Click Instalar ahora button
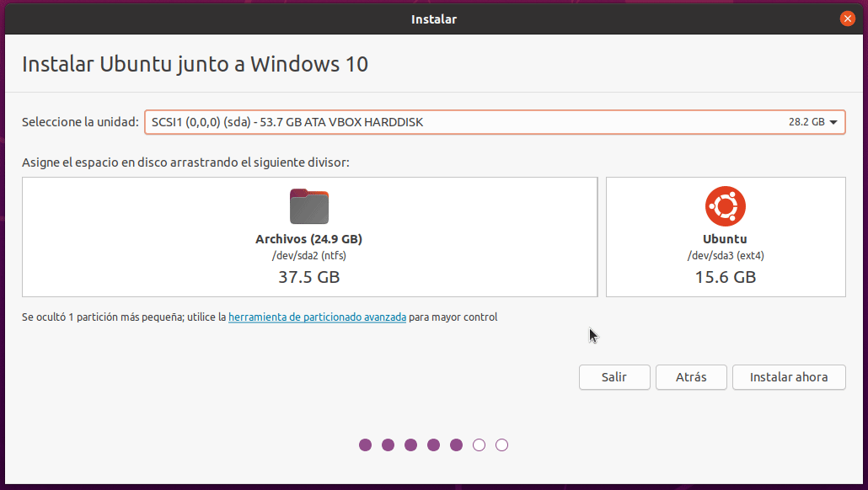 (789, 377)
